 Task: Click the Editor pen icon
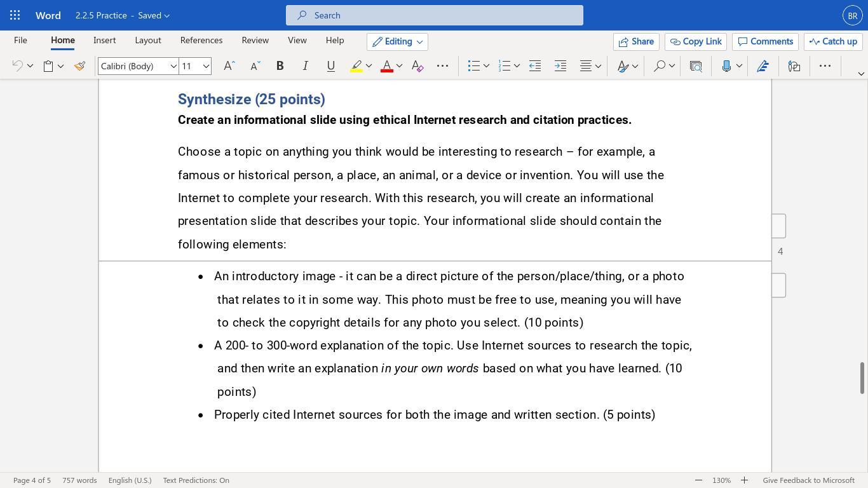click(763, 66)
